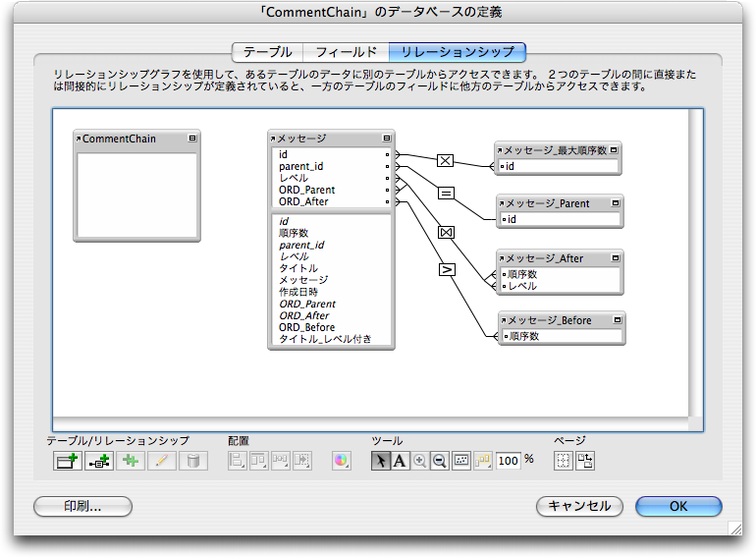Open the page setup icon

pos(585,461)
